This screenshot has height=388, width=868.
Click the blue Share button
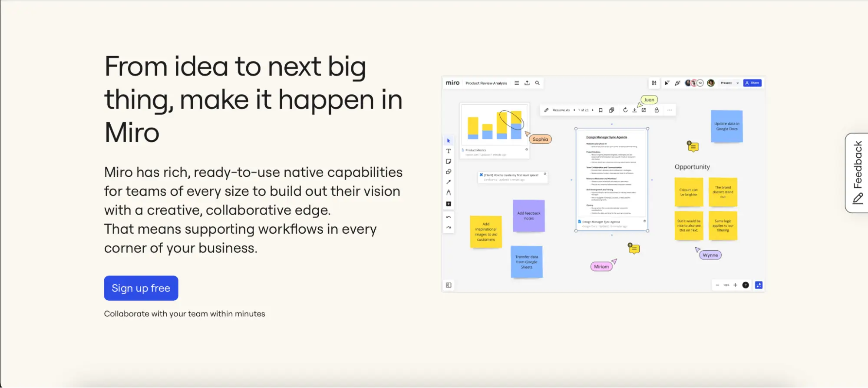752,83
